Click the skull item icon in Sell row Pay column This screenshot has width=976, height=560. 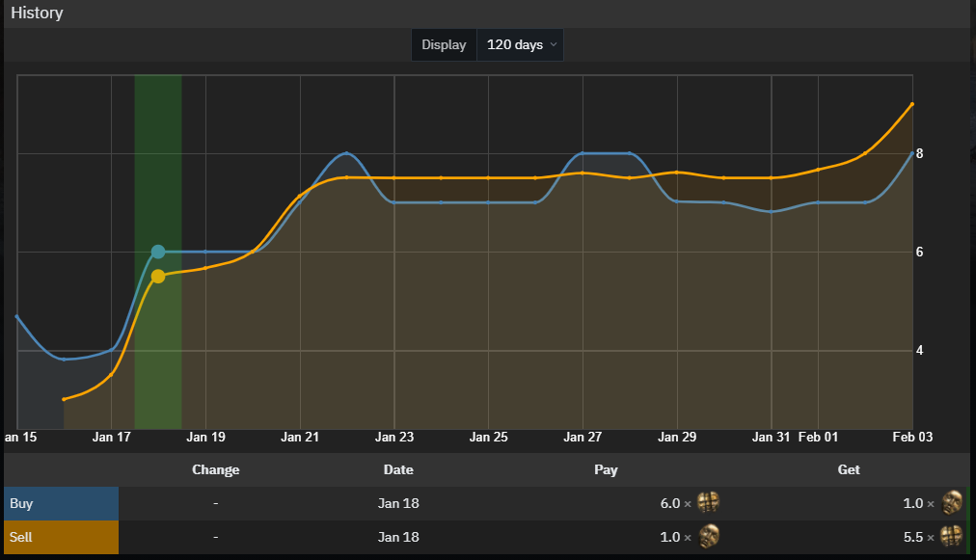click(708, 536)
